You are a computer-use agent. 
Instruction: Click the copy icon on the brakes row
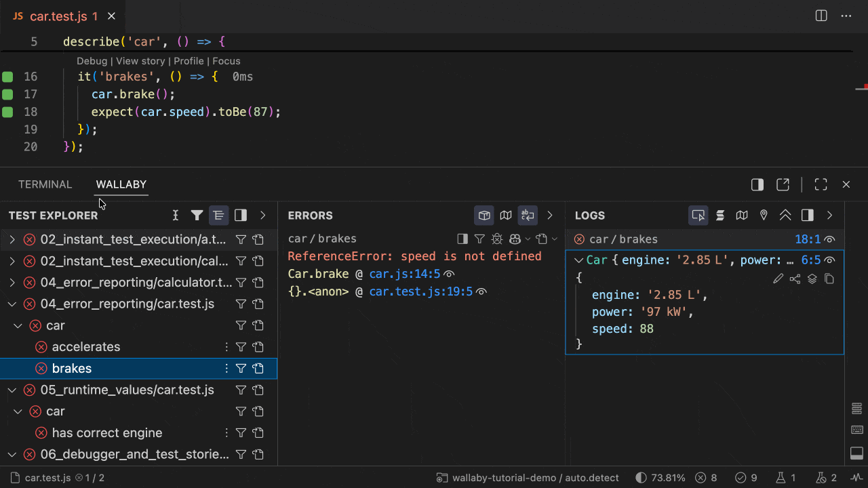click(x=258, y=369)
